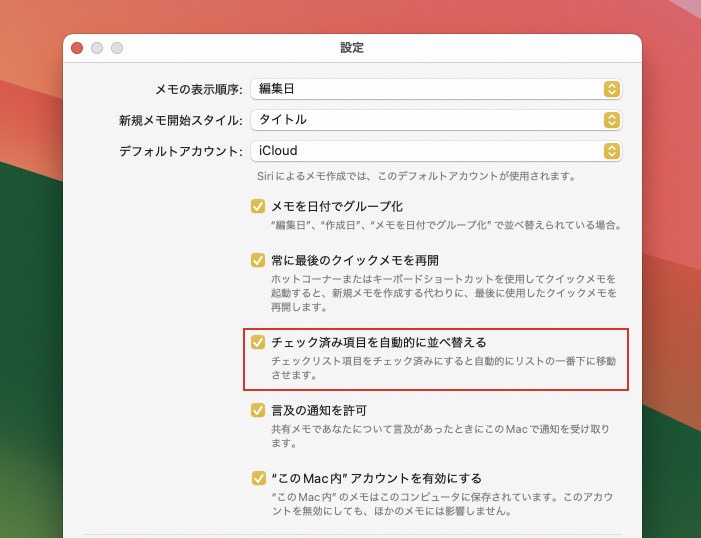
Task: Open the メモの表示順序 dropdown showing 編集日
Action: coord(436,89)
